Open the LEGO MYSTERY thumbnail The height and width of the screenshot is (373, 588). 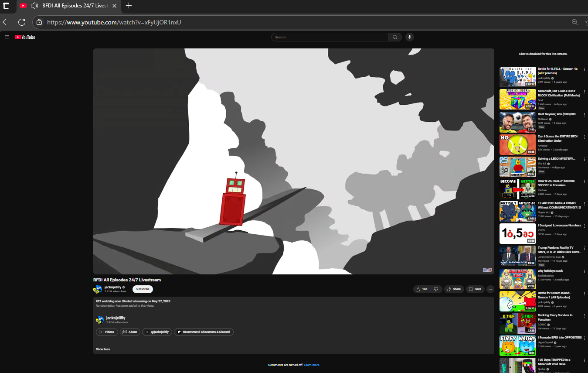pos(518,166)
